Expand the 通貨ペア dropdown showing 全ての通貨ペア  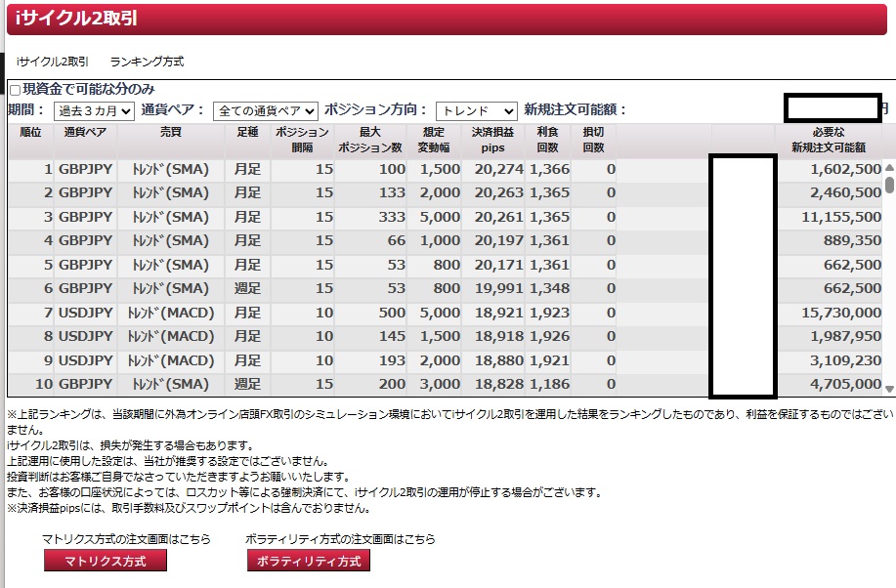(265, 110)
